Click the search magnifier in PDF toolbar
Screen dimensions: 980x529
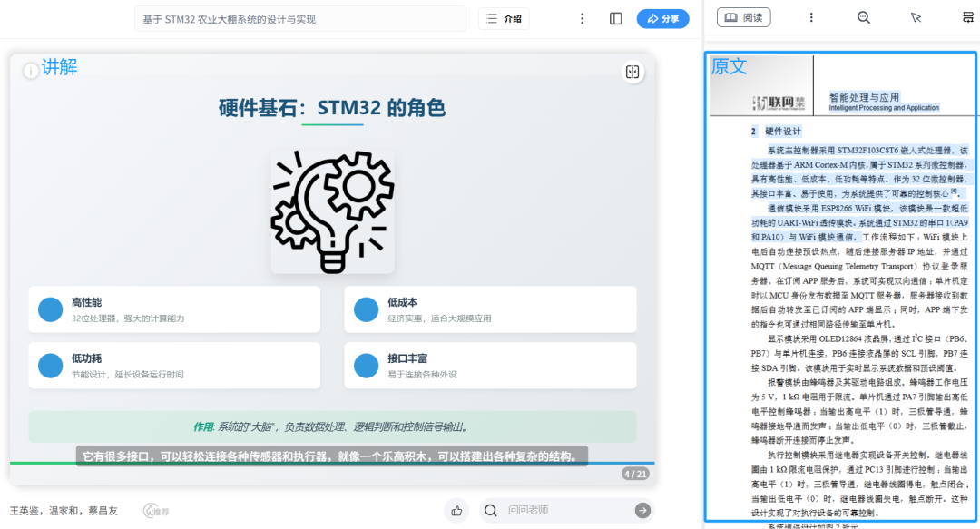point(863,17)
